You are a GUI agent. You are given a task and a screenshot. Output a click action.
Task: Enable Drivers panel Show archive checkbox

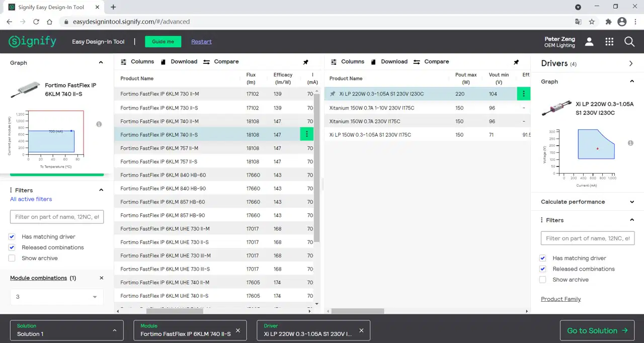click(x=542, y=280)
